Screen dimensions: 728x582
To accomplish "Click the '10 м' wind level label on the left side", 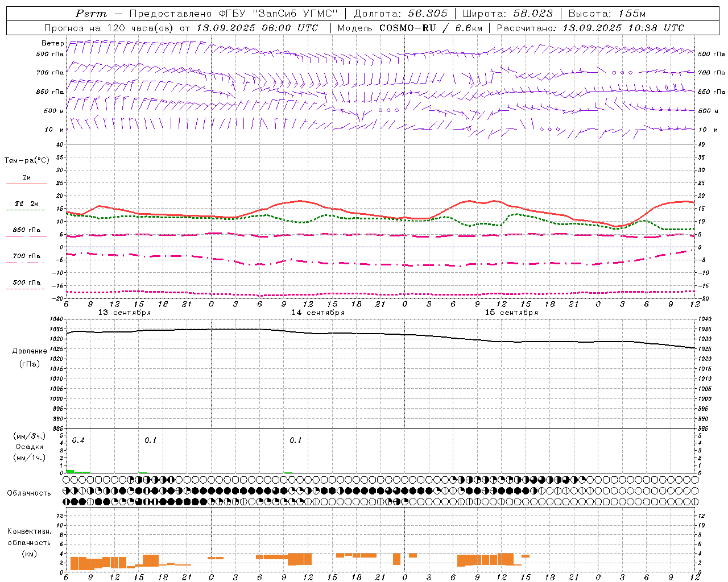I will 55,130.
